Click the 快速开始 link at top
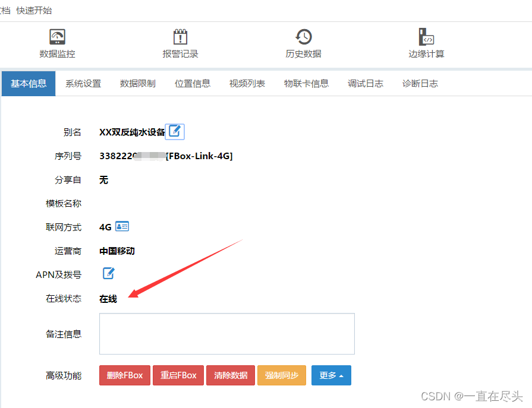 pyautogui.click(x=34, y=11)
